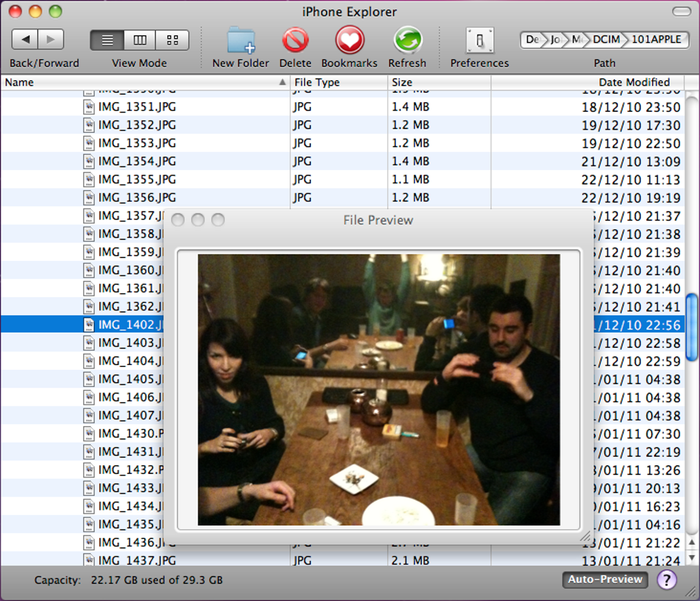Viewport: 700px width, 601px height.
Task: Jump to DCIM in the path bar
Action: tap(606, 40)
